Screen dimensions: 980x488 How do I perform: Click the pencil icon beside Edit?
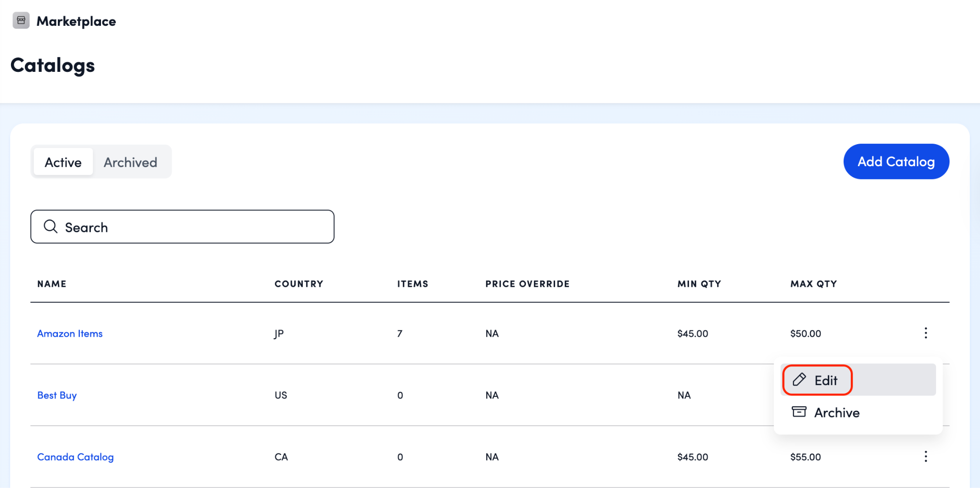coord(799,380)
